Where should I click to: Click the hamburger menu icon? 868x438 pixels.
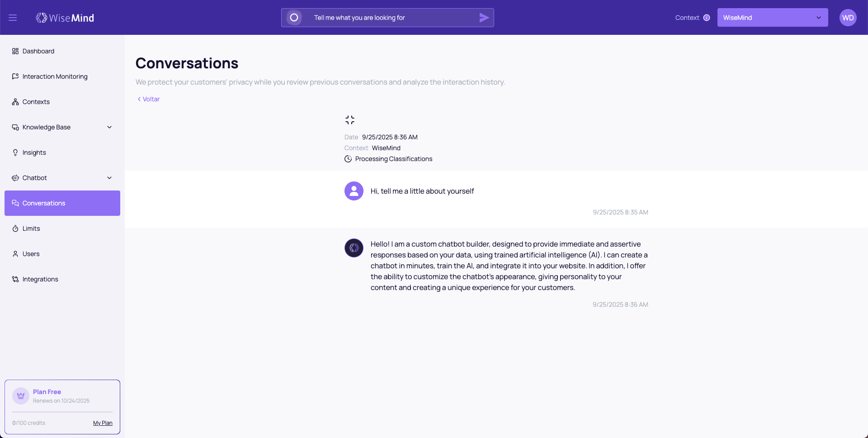(13, 18)
